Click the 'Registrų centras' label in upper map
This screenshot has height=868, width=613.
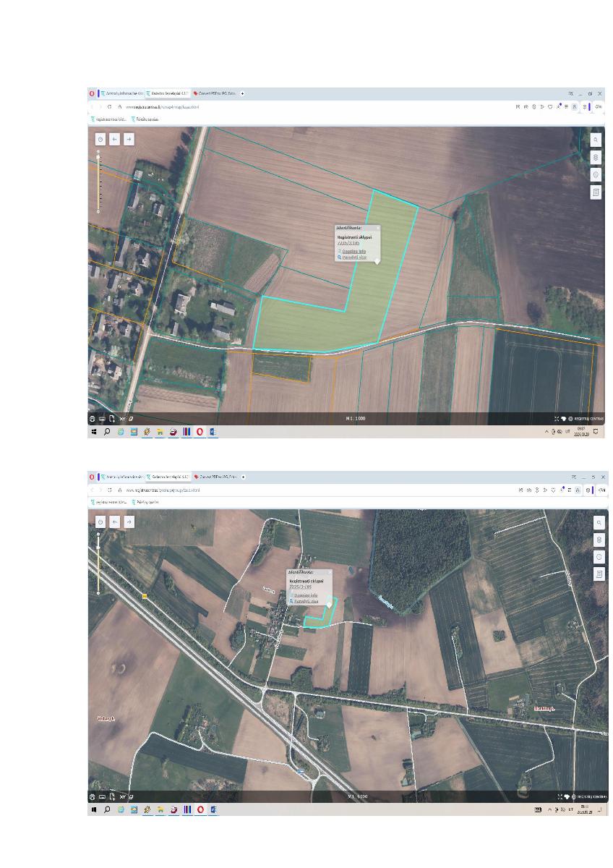(588, 419)
